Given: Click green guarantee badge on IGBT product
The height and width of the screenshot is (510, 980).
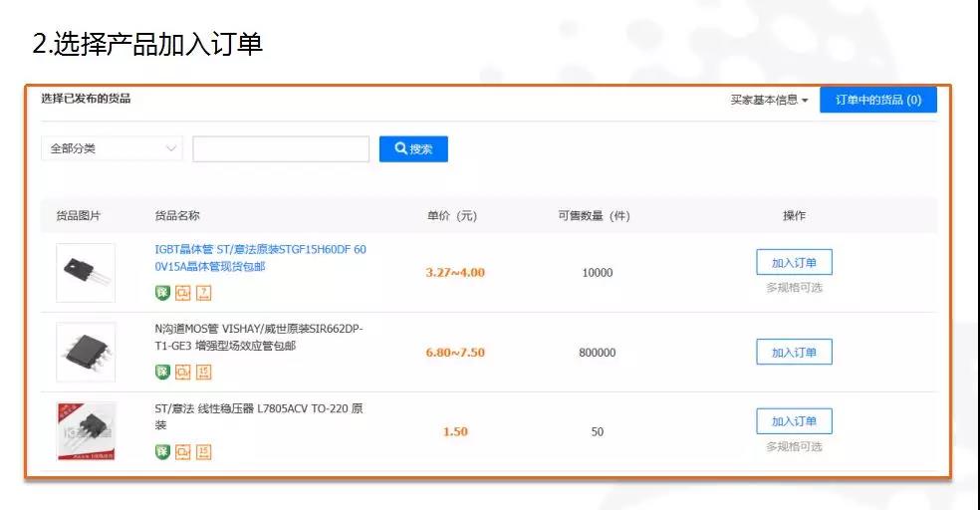Looking at the screenshot, I should (x=162, y=292).
